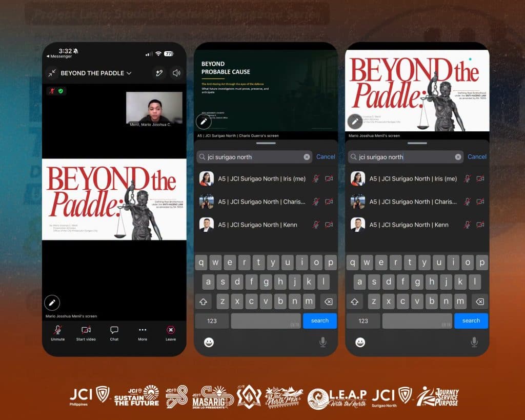This screenshot has height=420, width=525.
Task: Toggle Charis's camera icon in right phone
Action: [x=480, y=202]
